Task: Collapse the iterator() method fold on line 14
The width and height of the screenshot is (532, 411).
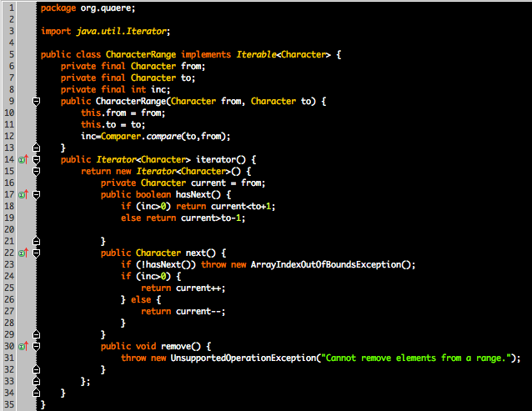Action: point(37,160)
